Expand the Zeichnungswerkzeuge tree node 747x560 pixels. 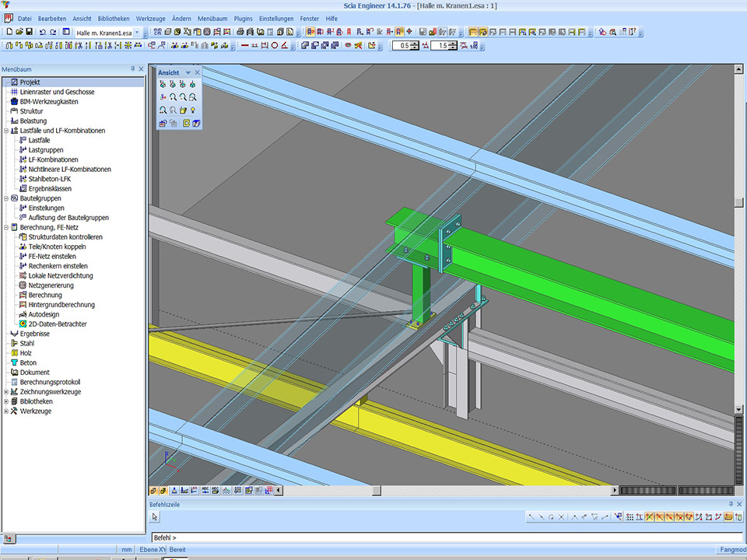click(6, 392)
